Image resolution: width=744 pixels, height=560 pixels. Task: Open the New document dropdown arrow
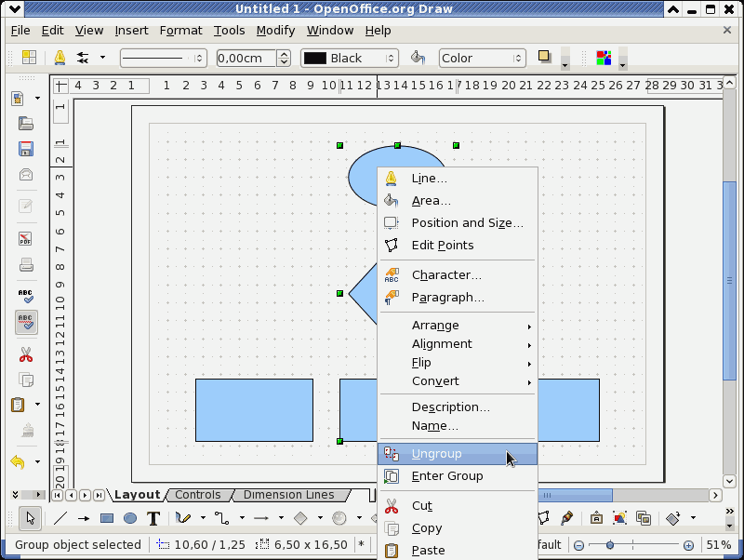click(37, 99)
